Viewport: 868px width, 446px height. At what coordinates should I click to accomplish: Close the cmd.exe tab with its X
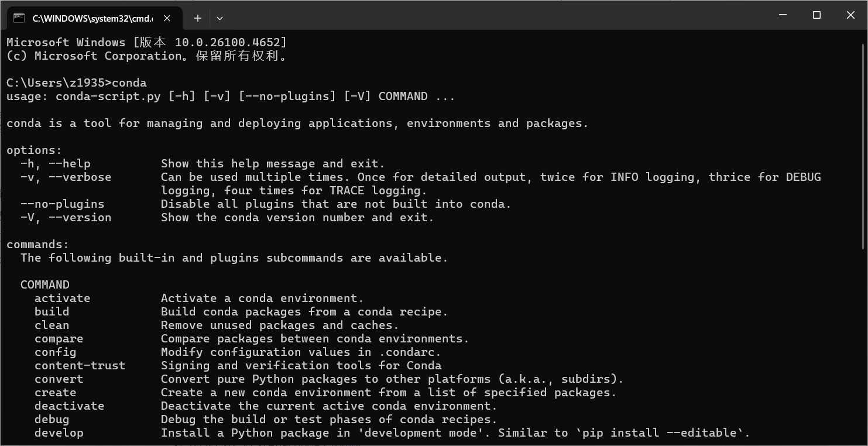click(x=167, y=18)
